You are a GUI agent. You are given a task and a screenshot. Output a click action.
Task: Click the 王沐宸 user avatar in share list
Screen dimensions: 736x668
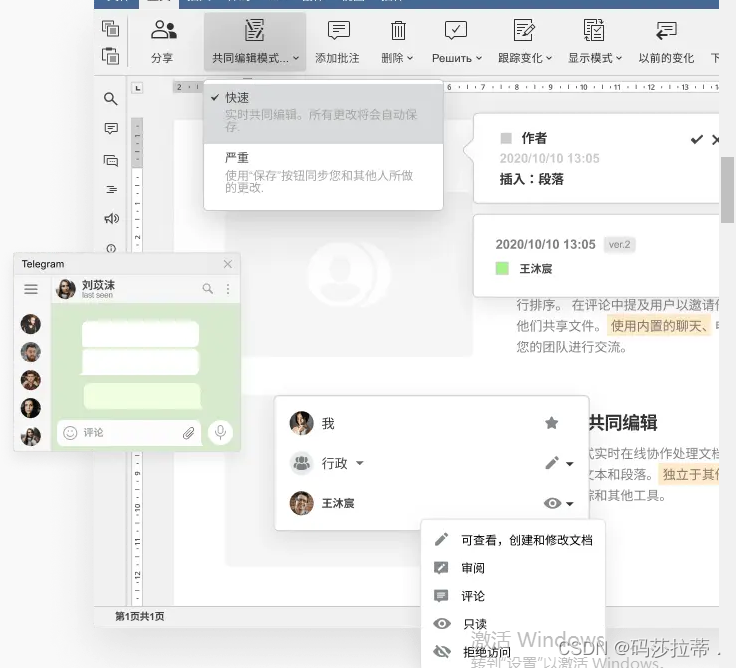click(301, 503)
